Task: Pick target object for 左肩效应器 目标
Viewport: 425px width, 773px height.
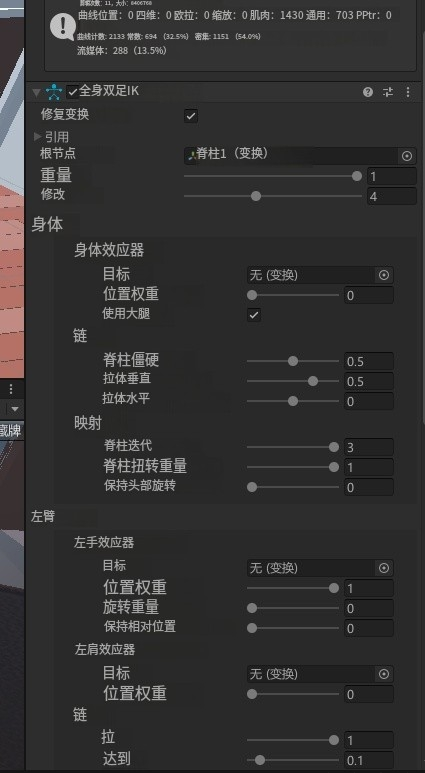Action: tap(384, 674)
